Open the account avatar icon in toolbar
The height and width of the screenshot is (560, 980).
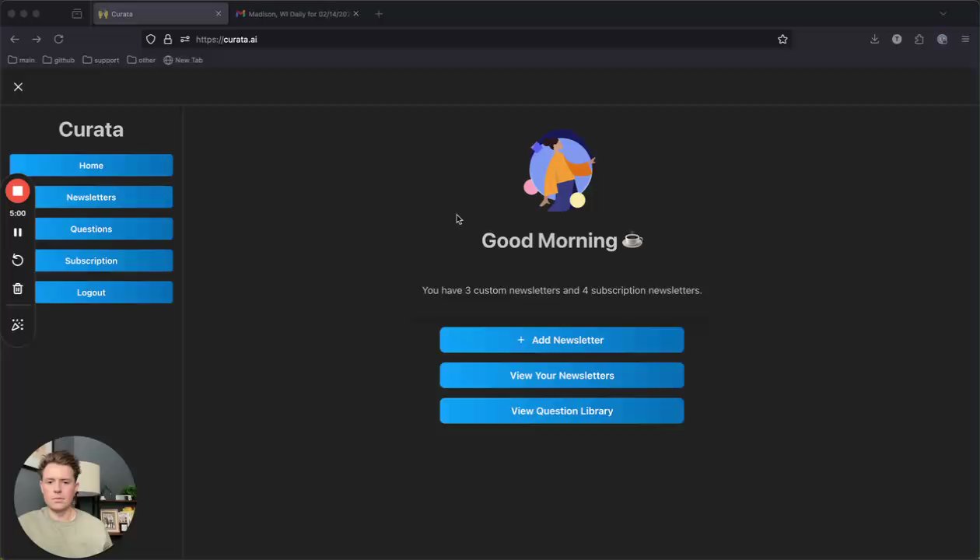pyautogui.click(x=897, y=39)
